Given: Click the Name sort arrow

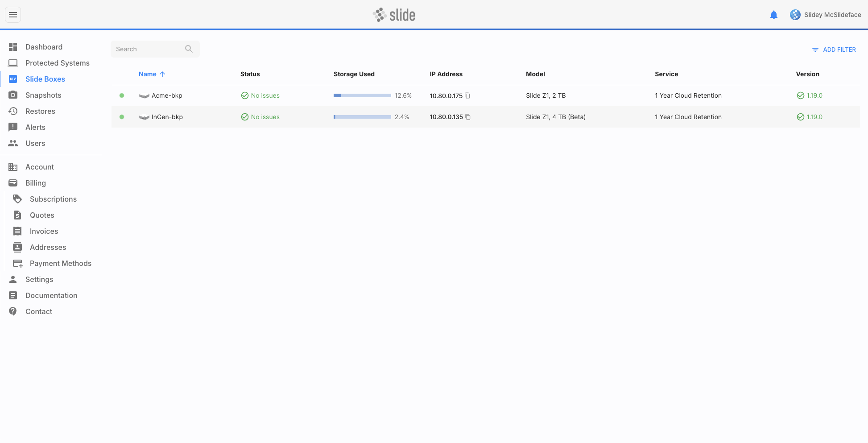Looking at the screenshot, I should [162, 74].
